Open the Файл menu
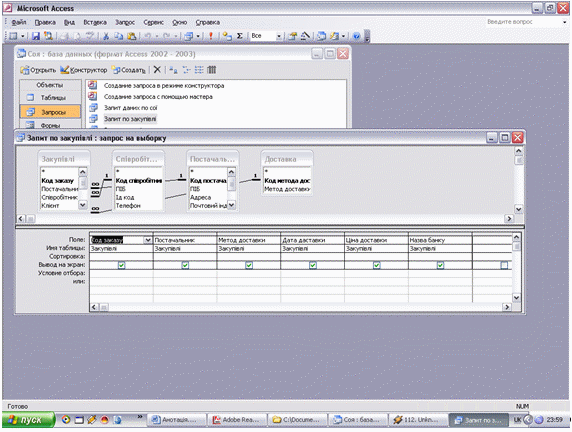Viewport: 572px width, 432px height. [x=19, y=22]
